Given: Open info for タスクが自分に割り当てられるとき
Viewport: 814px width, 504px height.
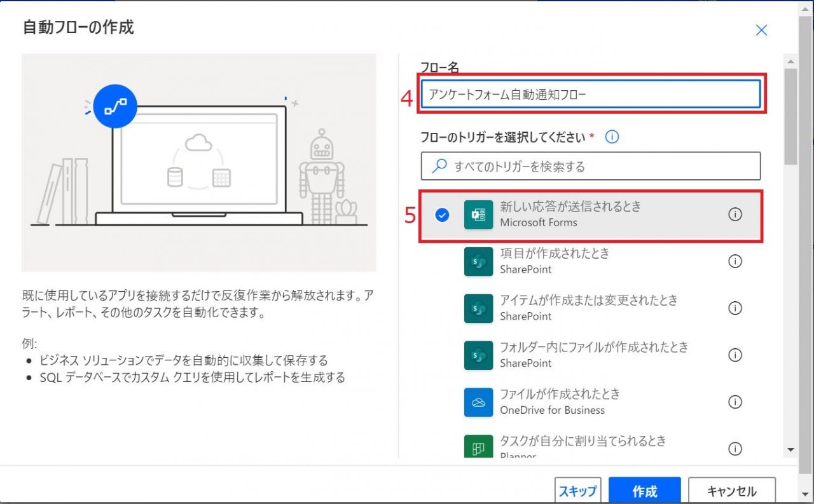Looking at the screenshot, I should tap(735, 449).
